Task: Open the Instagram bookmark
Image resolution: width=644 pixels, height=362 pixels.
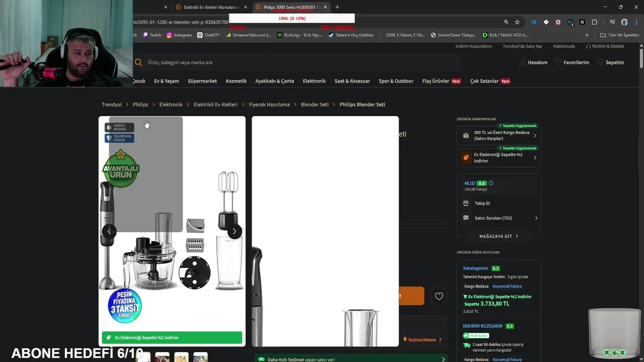Action: (x=179, y=35)
